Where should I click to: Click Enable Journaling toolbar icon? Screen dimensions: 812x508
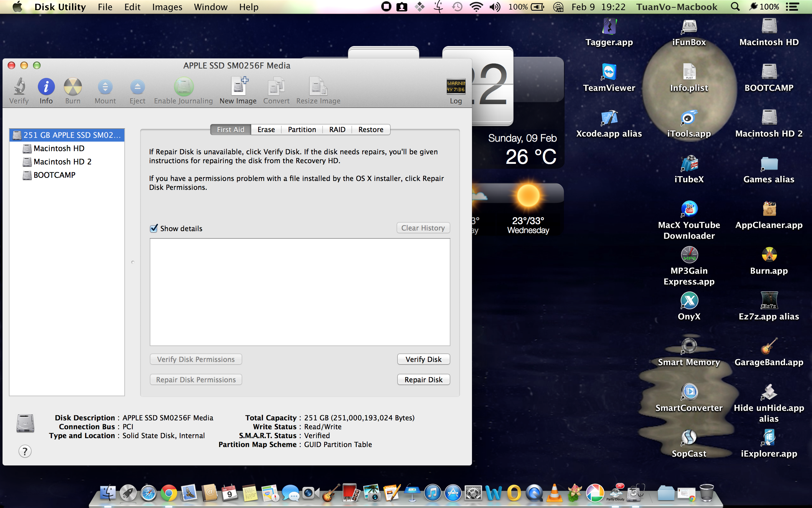click(184, 87)
